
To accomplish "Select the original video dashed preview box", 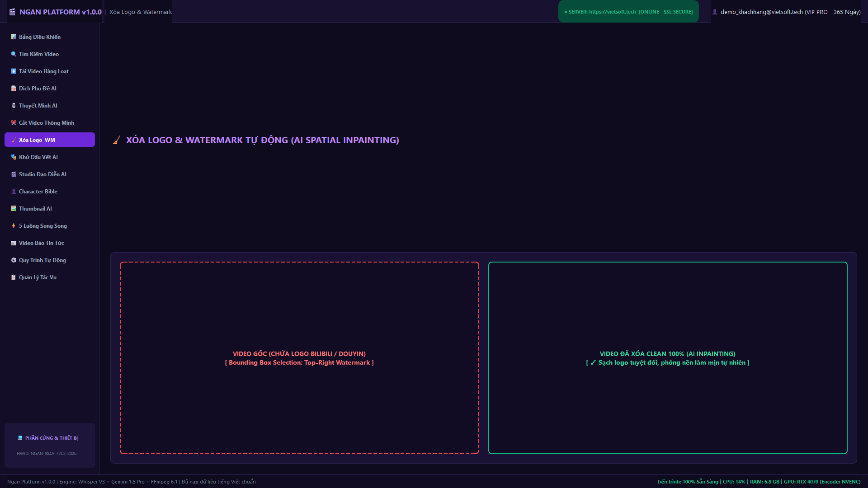I will 299,358.
